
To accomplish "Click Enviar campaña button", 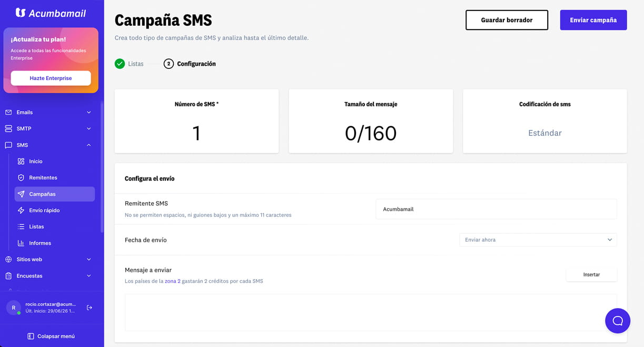I will coord(593,20).
